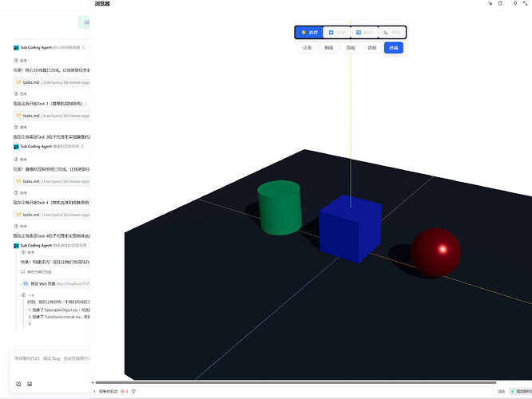The height and width of the screenshot is (399, 532).
Task: Click the pointer icon left of refresh
Action: (490, 3)
